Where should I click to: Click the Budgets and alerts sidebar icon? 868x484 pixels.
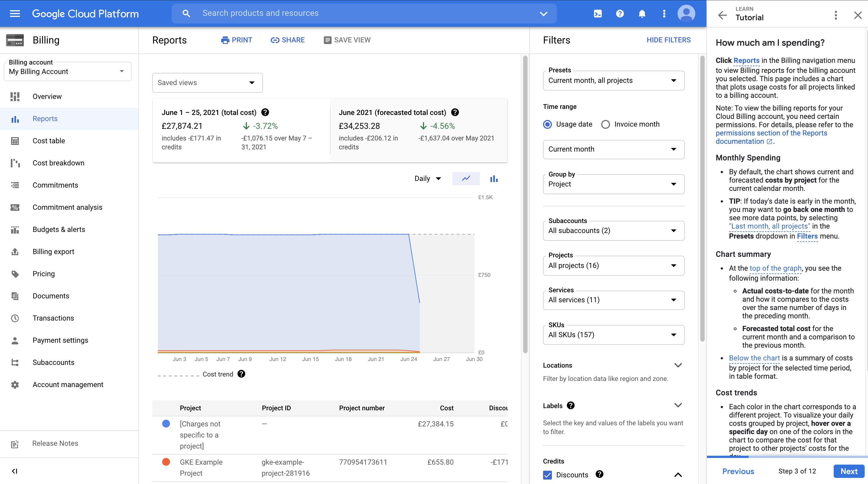pyautogui.click(x=14, y=229)
